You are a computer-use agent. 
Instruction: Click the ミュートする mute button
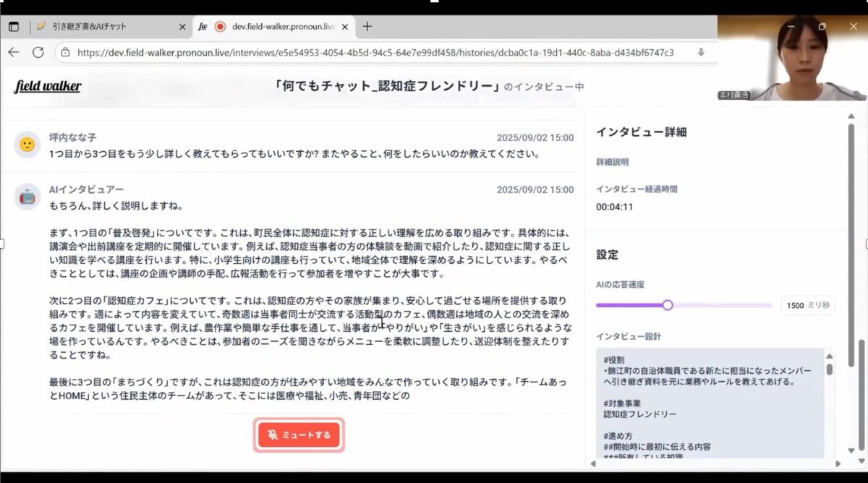[299, 435]
